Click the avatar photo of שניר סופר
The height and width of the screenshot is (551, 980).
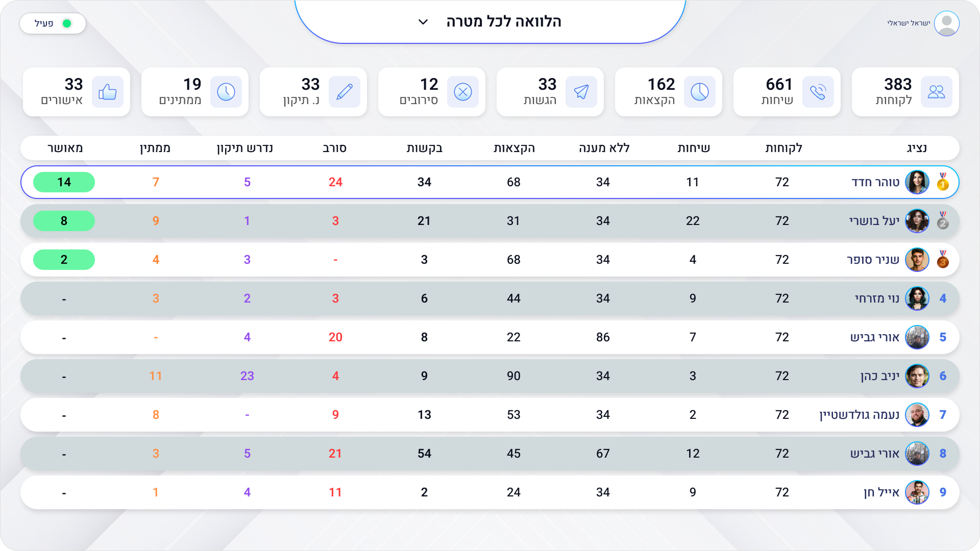click(x=917, y=260)
